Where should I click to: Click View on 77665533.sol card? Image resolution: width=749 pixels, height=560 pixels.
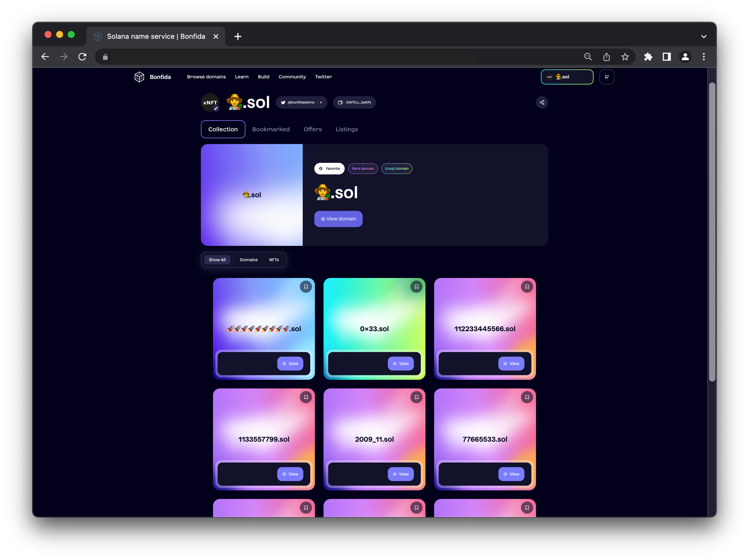click(x=511, y=474)
